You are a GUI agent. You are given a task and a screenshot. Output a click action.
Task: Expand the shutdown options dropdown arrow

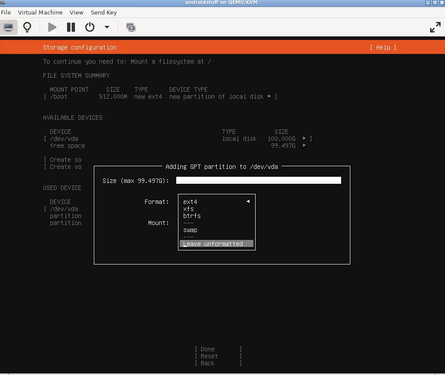pos(107,27)
